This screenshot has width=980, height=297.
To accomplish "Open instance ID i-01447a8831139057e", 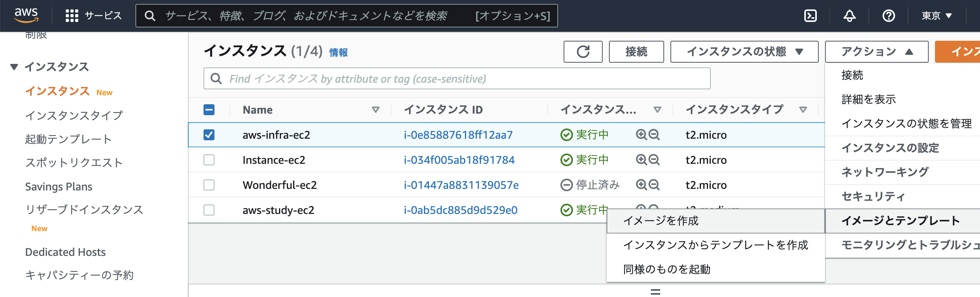I will click(x=461, y=185).
